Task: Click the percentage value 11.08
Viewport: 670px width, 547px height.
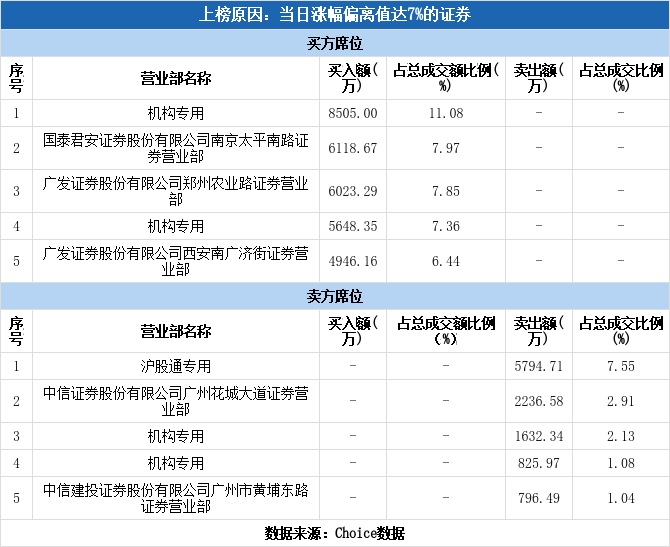Action: click(446, 113)
